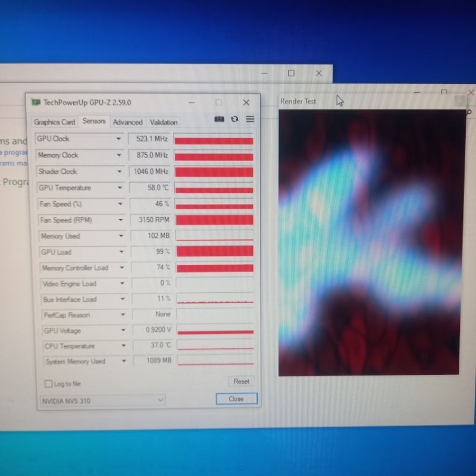Click the refresh icon in GPU-Z
The image size is (476, 476).
point(234,119)
